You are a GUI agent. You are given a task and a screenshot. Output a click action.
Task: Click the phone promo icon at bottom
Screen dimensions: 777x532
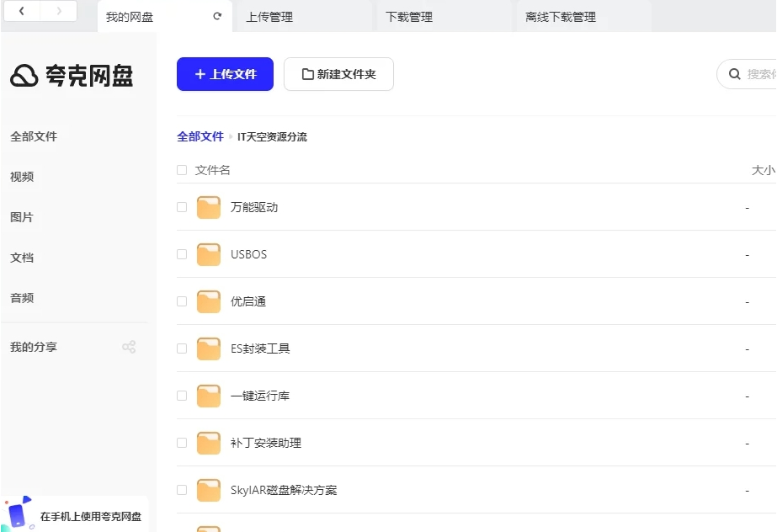(19, 513)
